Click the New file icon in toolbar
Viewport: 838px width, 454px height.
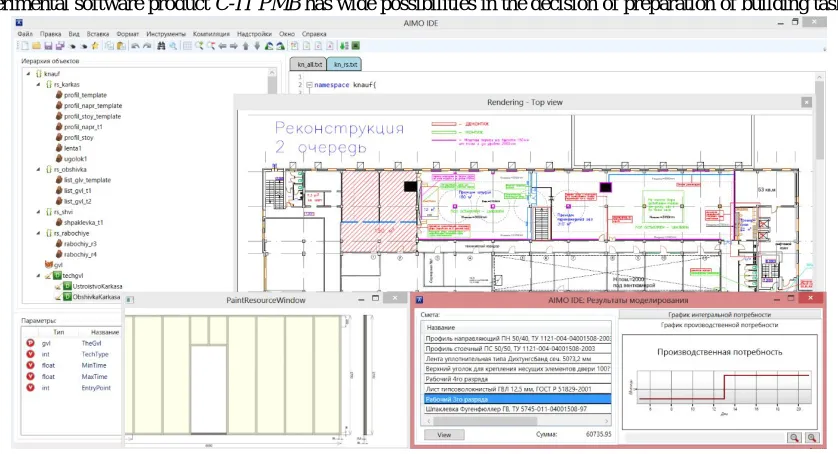[x=25, y=46]
